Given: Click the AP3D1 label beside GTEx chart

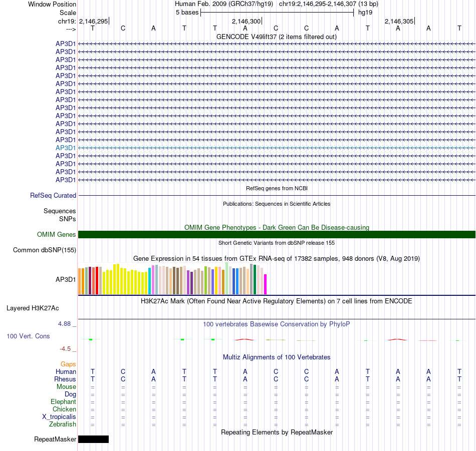Looking at the screenshot, I should [66, 279].
